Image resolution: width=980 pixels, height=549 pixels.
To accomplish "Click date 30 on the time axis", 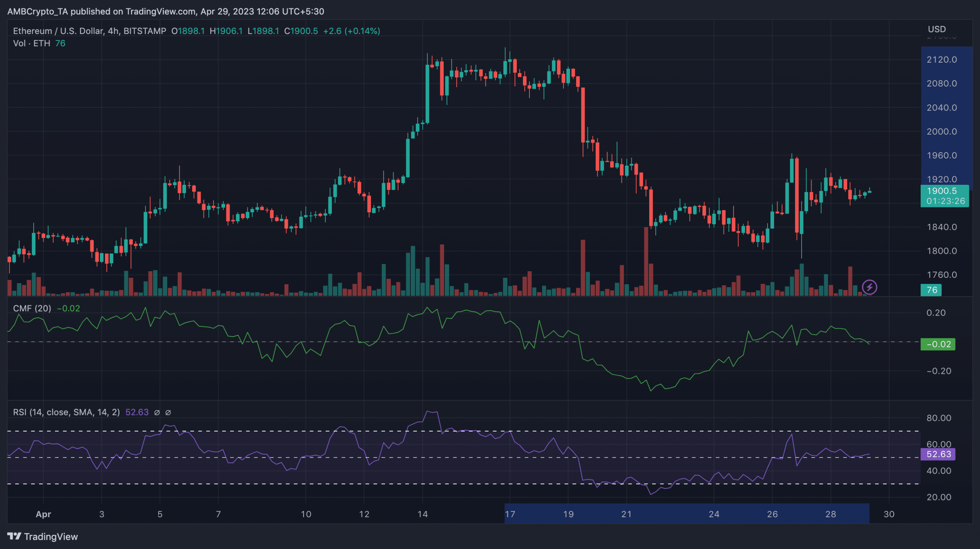I will coord(889,514).
